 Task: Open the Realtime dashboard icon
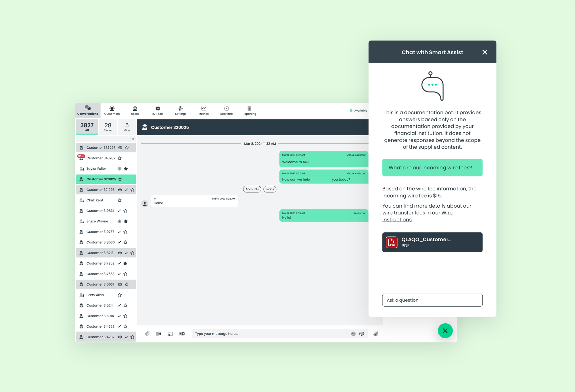click(x=226, y=110)
